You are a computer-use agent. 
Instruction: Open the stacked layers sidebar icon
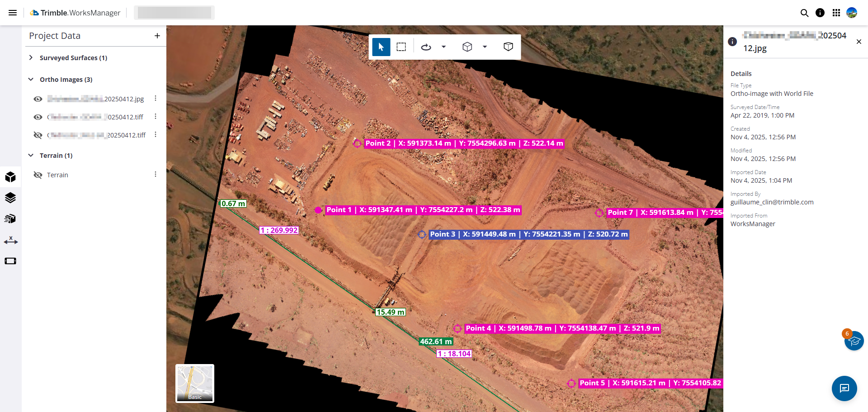[10, 198]
